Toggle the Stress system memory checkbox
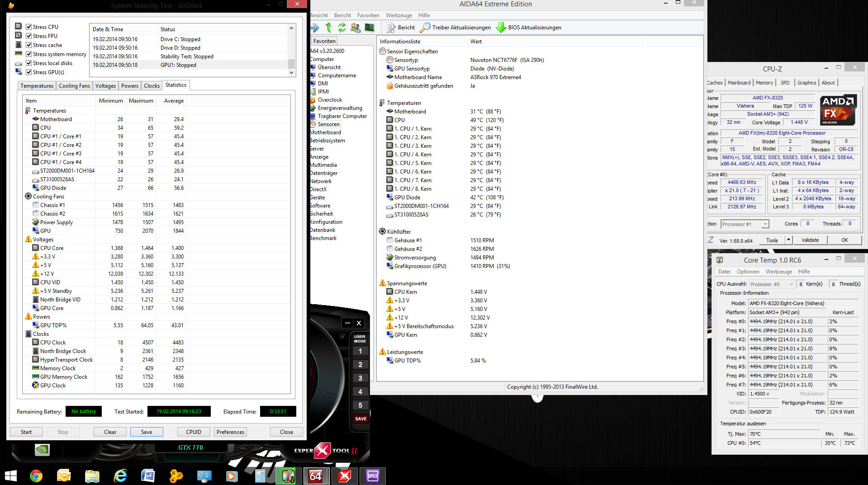This screenshot has width=868, height=485. click(29, 54)
